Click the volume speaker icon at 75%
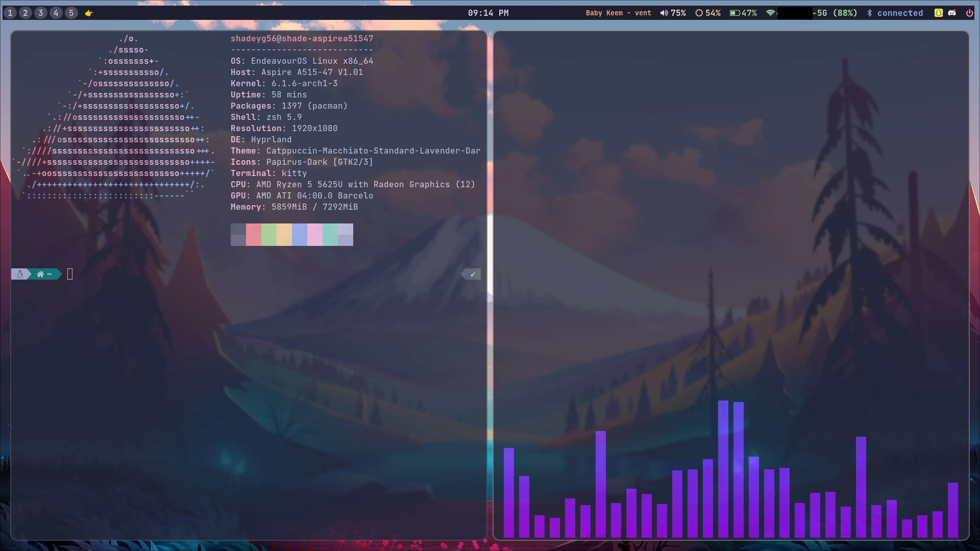 (664, 13)
